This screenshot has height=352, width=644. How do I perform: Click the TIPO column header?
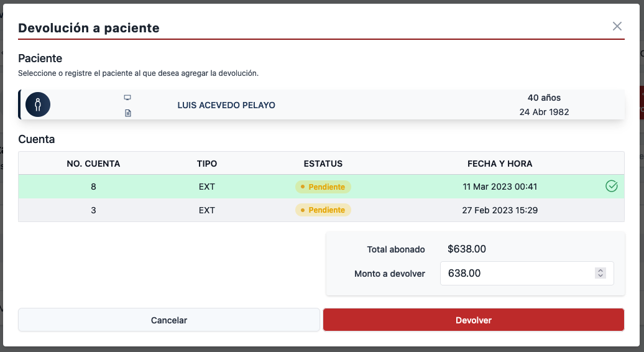coord(206,164)
